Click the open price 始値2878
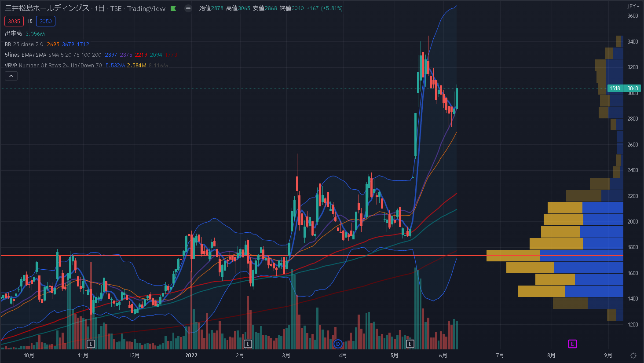This screenshot has width=644, height=363. coord(211,8)
